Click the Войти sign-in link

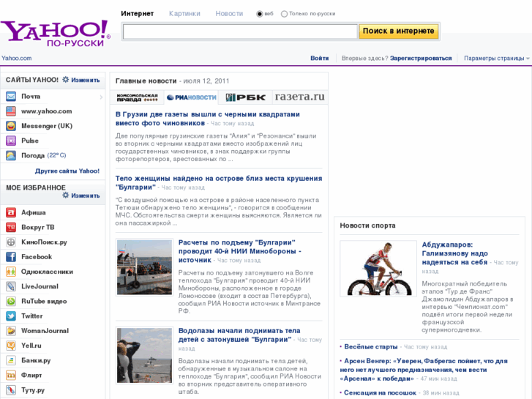point(320,58)
